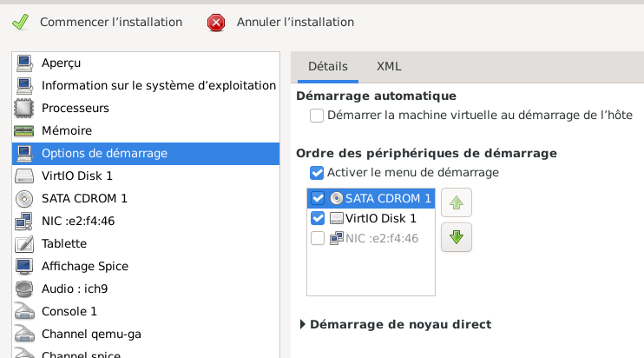Select Aperçu in the hardware list
Viewport: 644px width, 358px height.
(61, 63)
